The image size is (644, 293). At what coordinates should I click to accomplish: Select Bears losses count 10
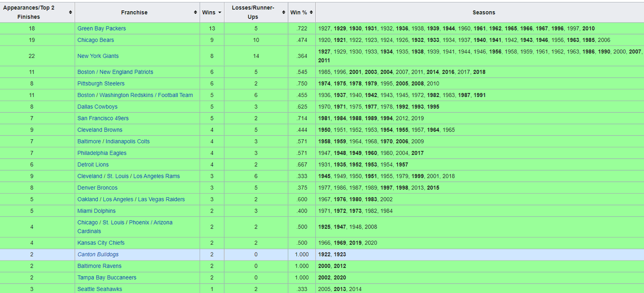(x=256, y=40)
